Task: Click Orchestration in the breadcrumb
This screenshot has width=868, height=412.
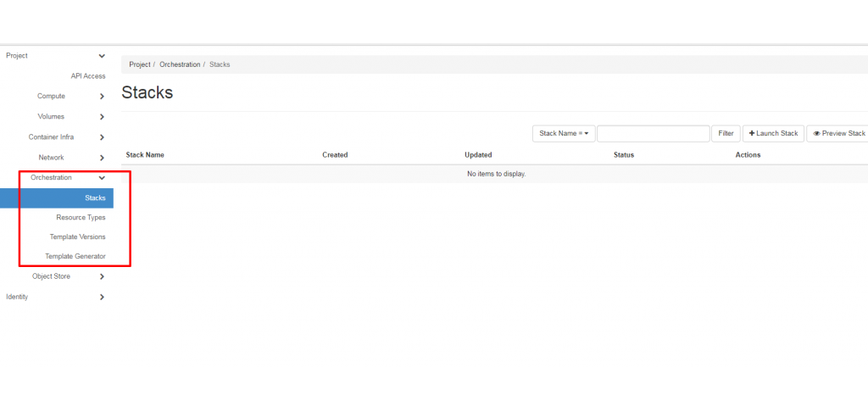Action: click(180, 64)
